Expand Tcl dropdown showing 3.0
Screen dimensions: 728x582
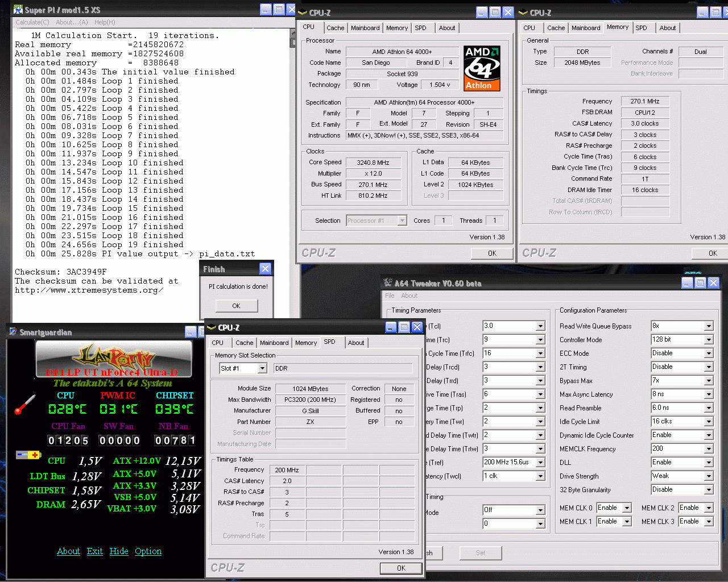[540, 326]
